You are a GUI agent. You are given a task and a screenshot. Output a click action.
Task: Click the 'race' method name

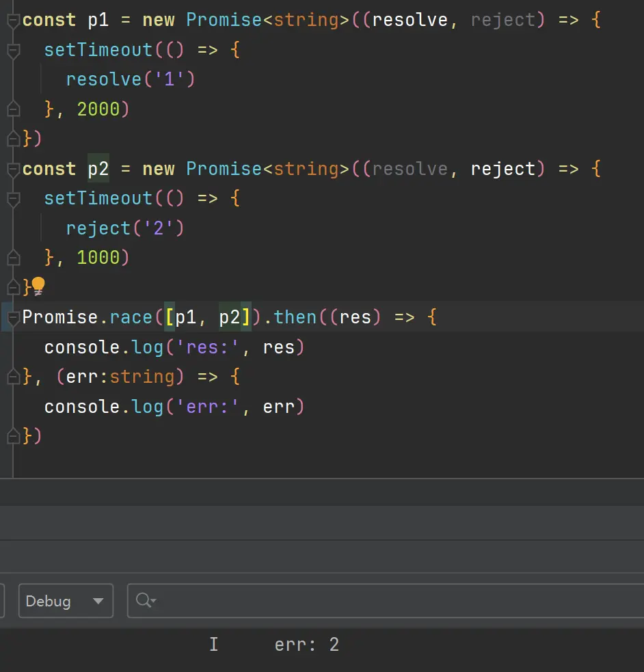click(131, 317)
